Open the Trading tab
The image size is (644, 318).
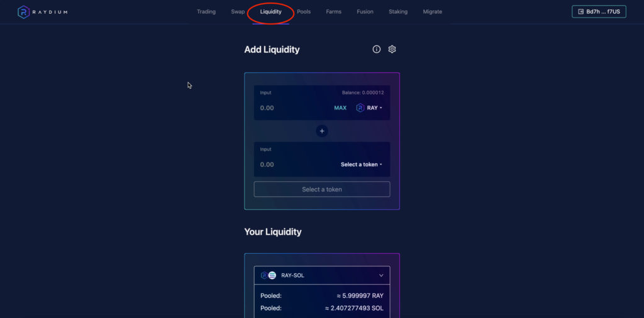[x=206, y=12]
